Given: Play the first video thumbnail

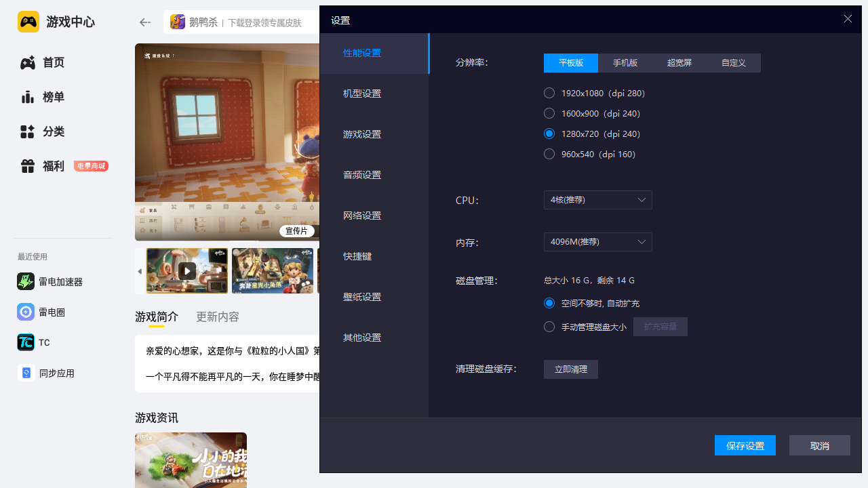Looking at the screenshot, I should (x=187, y=271).
